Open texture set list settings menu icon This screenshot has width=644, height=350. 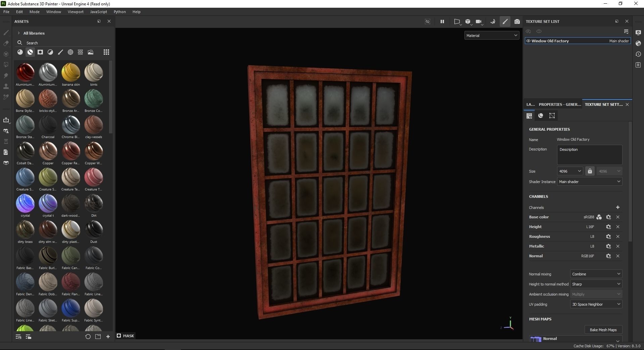click(626, 31)
